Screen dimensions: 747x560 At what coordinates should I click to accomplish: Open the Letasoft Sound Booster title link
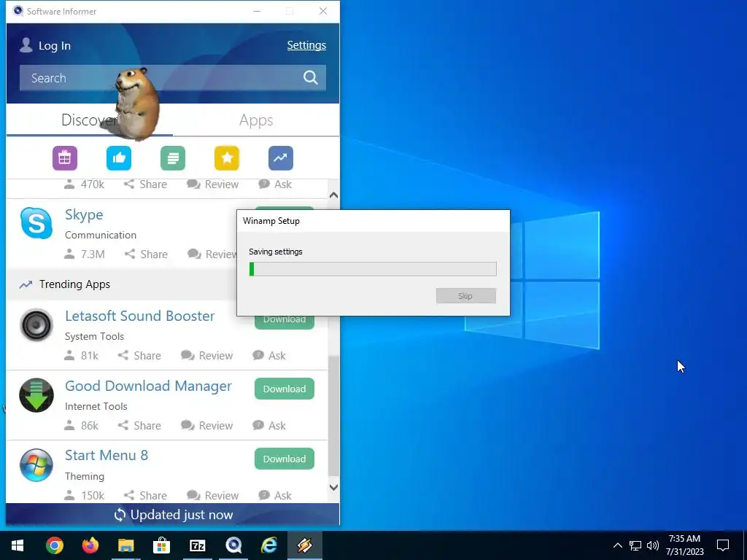[x=140, y=316]
